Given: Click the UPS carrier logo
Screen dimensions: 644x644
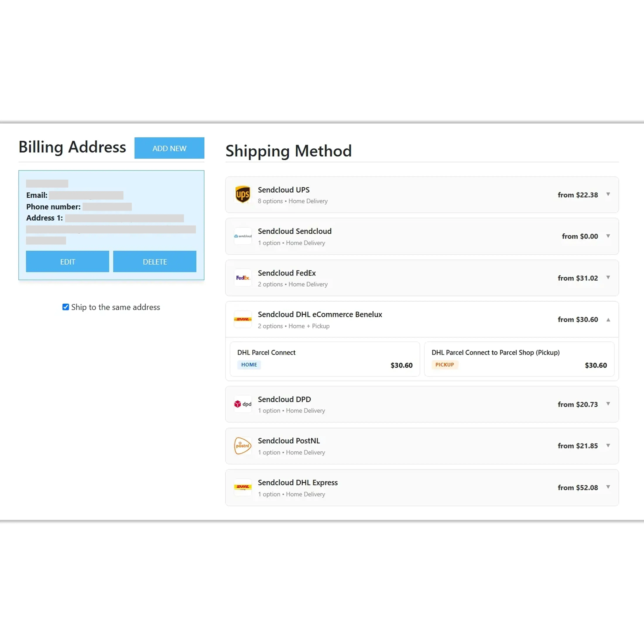Looking at the screenshot, I should pos(243,195).
